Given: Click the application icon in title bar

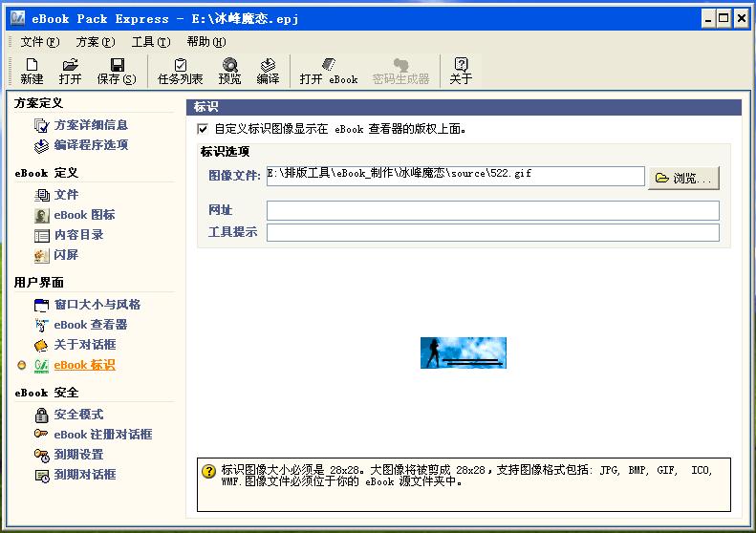Looking at the screenshot, I should [x=18, y=18].
